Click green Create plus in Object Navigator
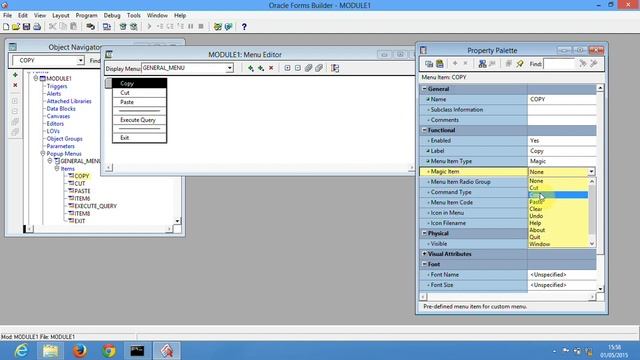640x360 pixels. pyautogui.click(x=15, y=75)
